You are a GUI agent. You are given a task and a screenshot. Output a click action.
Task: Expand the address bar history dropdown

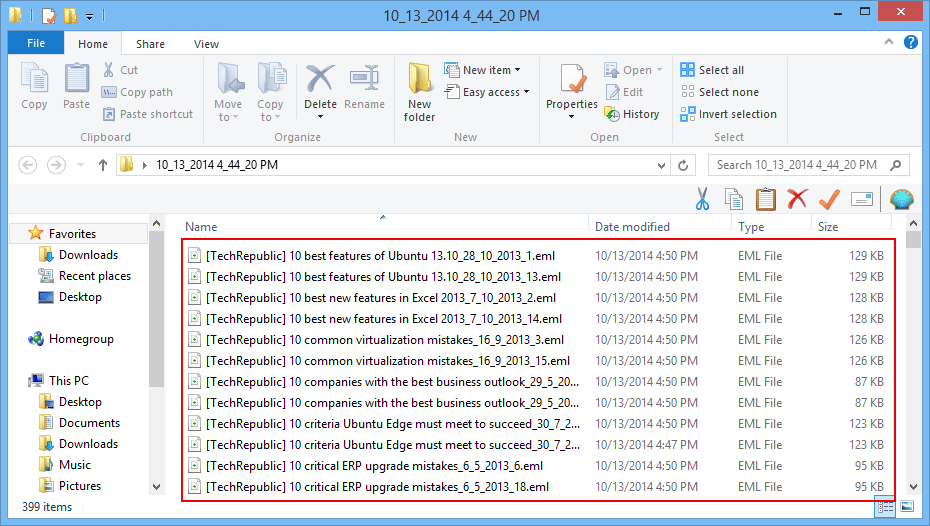(x=661, y=165)
